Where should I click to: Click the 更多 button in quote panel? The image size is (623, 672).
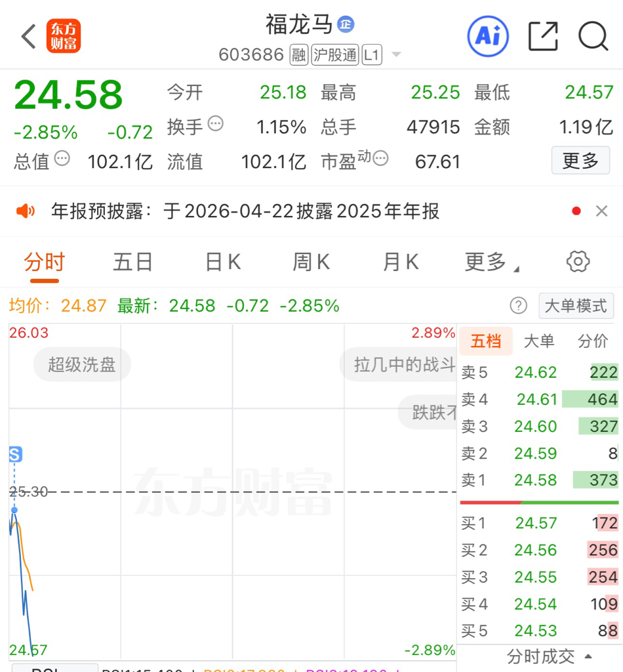click(580, 160)
